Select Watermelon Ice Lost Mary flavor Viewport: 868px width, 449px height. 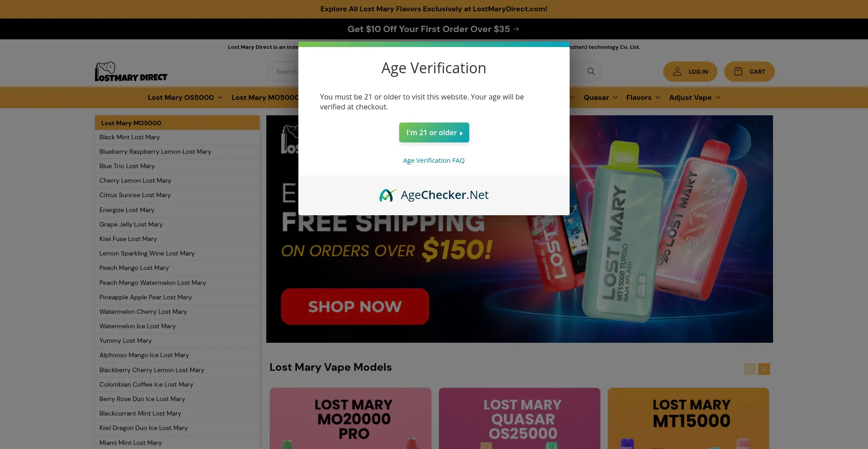137,326
